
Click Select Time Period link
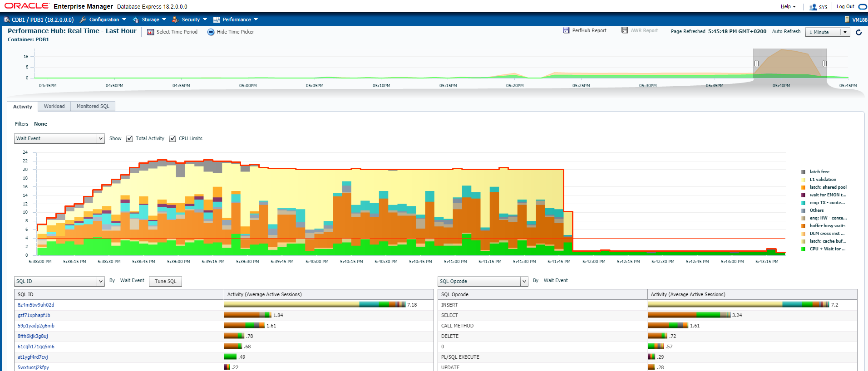pyautogui.click(x=177, y=32)
